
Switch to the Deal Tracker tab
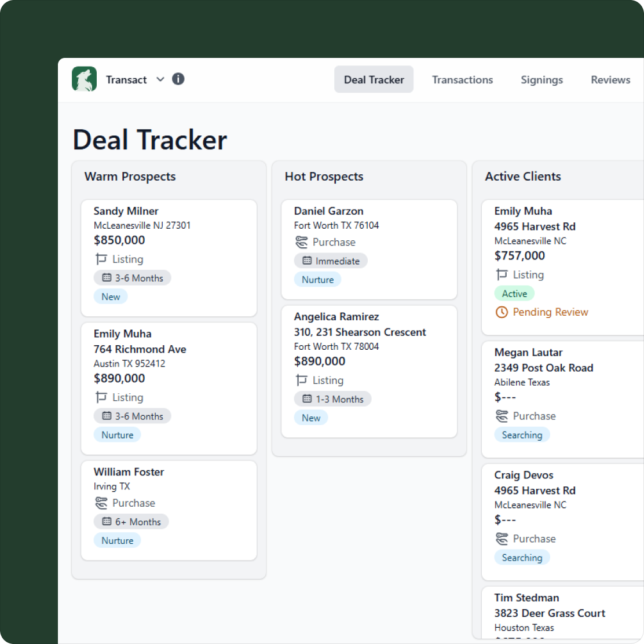(374, 79)
